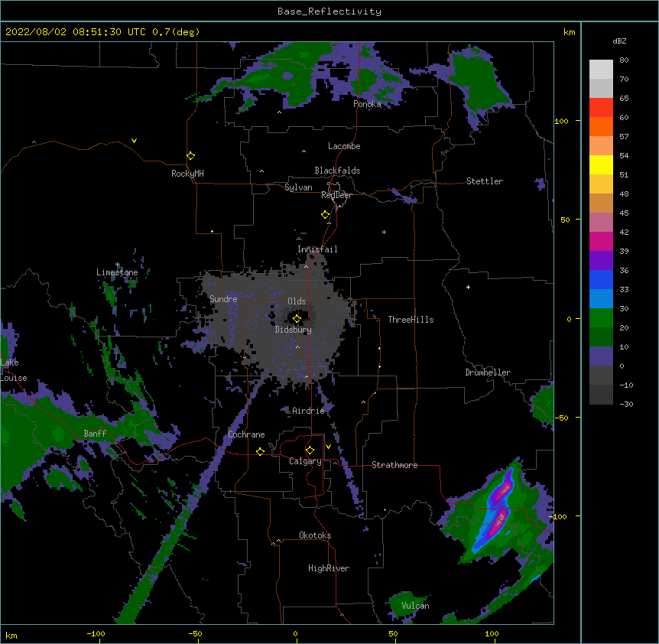
Task: Click the dBZ legend heading
Action: (x=619, y=41)
